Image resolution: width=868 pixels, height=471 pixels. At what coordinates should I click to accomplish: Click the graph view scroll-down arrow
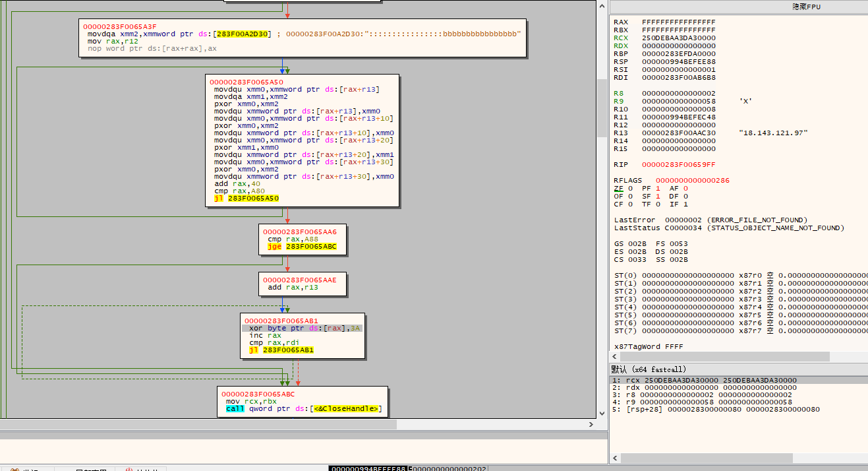pyautogui.click(x=602, y=413)
